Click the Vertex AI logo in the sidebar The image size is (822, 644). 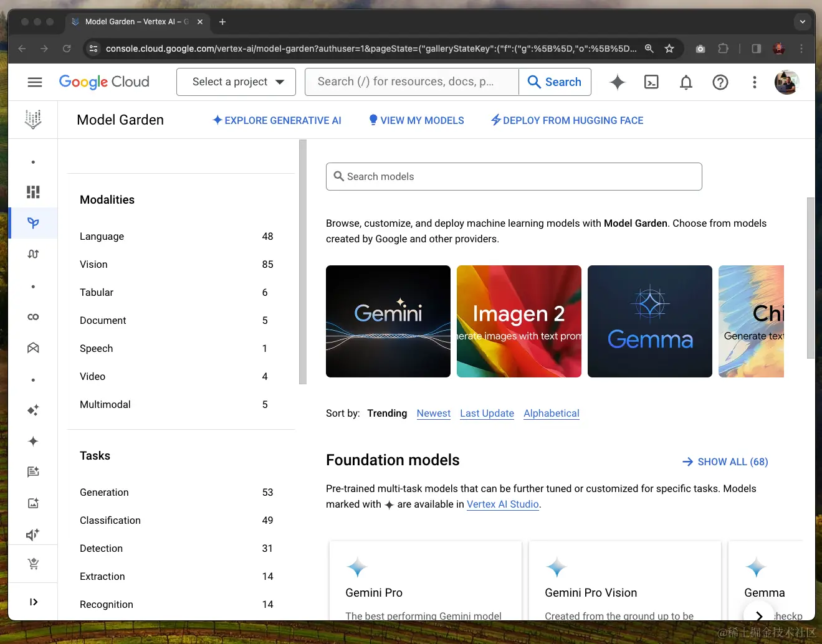point(33,119)
